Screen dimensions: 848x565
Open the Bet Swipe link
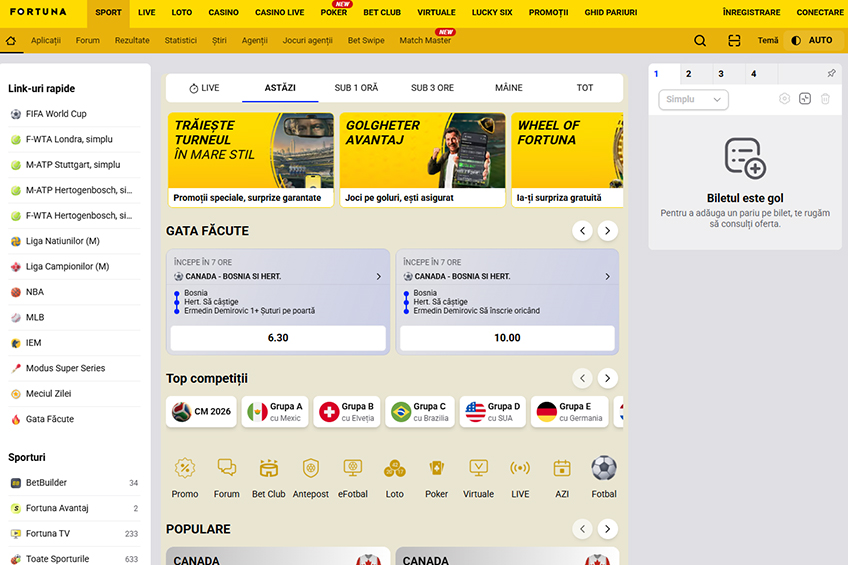(x=366, y=41)
